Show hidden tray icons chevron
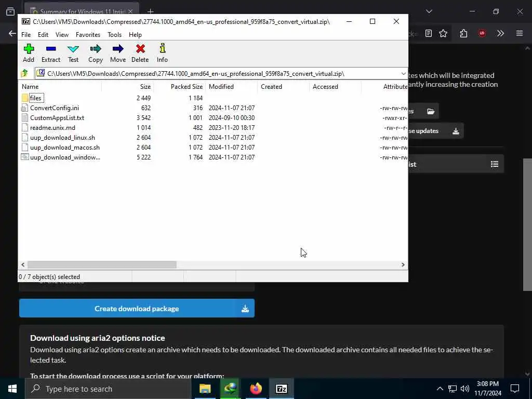The height and width of the screenshot is (399, 532). coord(440,389)
